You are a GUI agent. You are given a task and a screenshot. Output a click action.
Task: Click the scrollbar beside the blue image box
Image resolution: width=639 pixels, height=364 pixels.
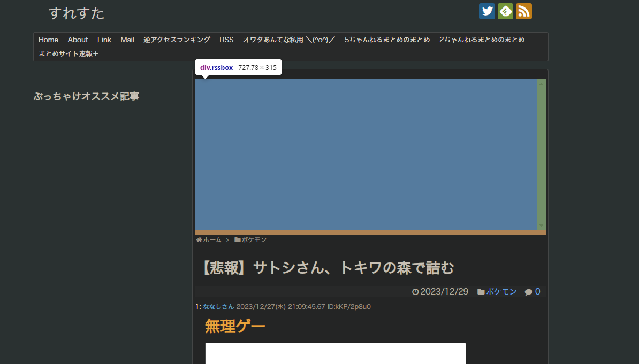542,155
